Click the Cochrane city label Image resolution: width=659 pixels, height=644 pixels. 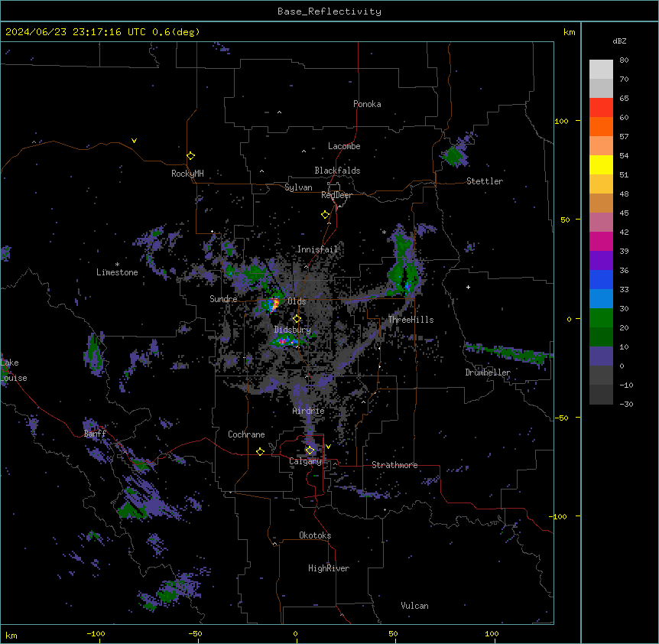point(246,434)
